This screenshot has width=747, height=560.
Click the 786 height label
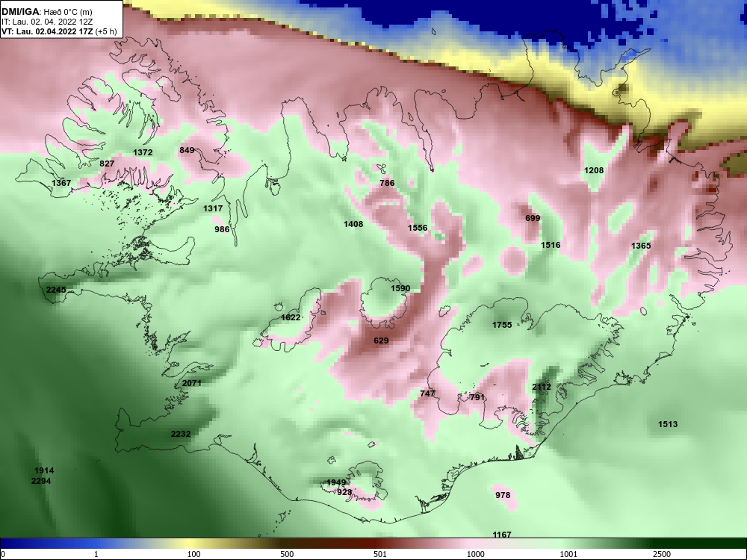pyautogui.click(x=387, y=182)
